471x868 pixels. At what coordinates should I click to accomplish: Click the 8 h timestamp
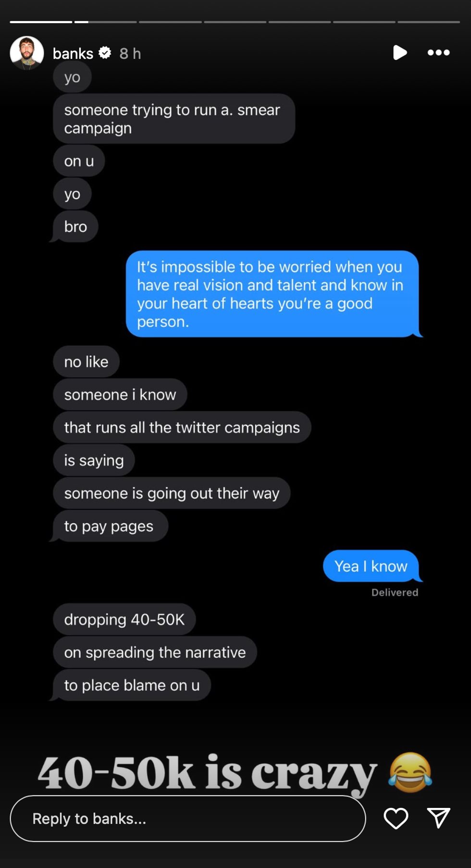click(130, 53)
